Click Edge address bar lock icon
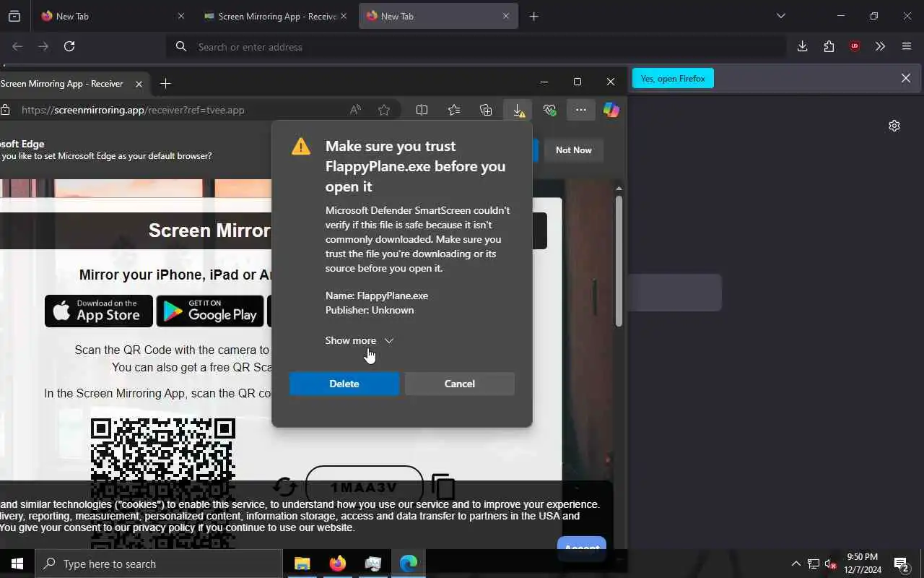This screenshot has width=924, height=578. tap(5, 110)
